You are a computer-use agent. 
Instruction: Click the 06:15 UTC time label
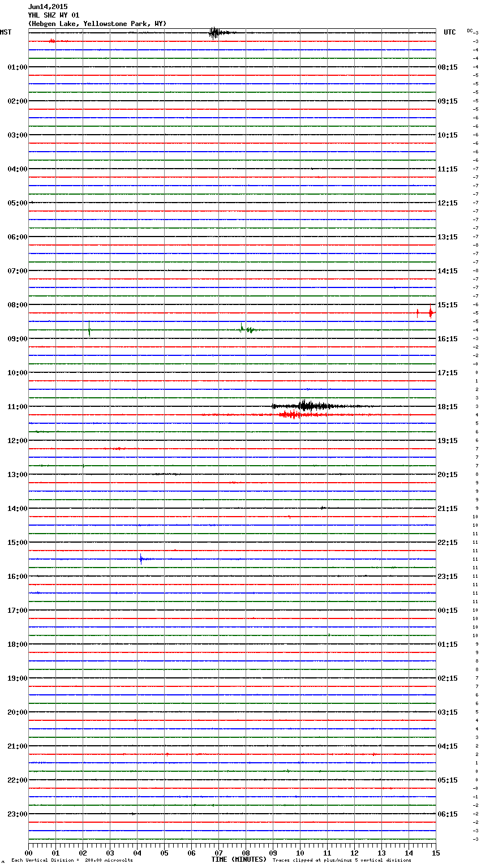click(448, 814)
